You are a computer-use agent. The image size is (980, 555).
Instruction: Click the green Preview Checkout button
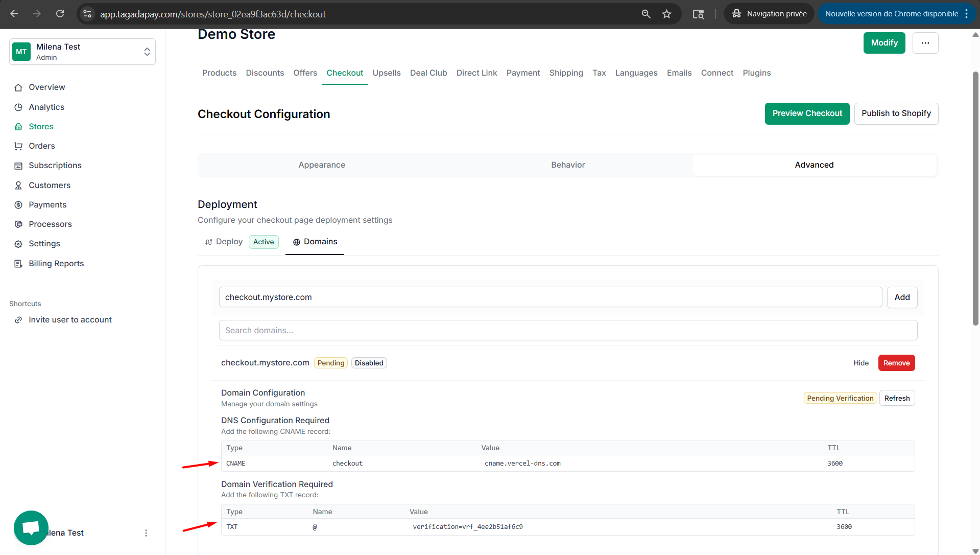point(807,113)
